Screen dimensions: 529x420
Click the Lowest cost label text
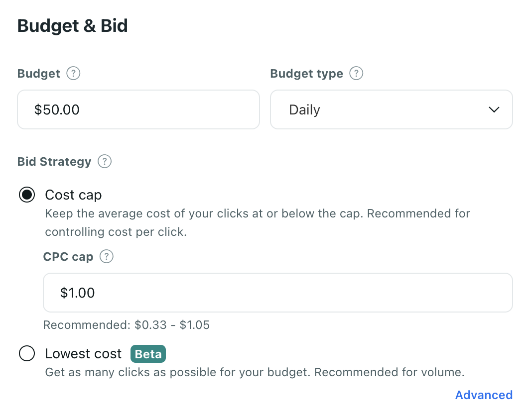[x=83, y=353]
